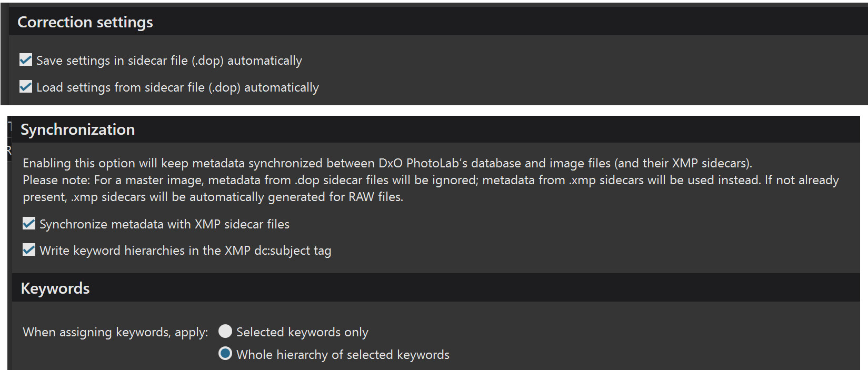Screen dimensions: 868x370
Task: Click the 'Enabling this option' description text
Action: pyautogui.click(x=158, y=163)
